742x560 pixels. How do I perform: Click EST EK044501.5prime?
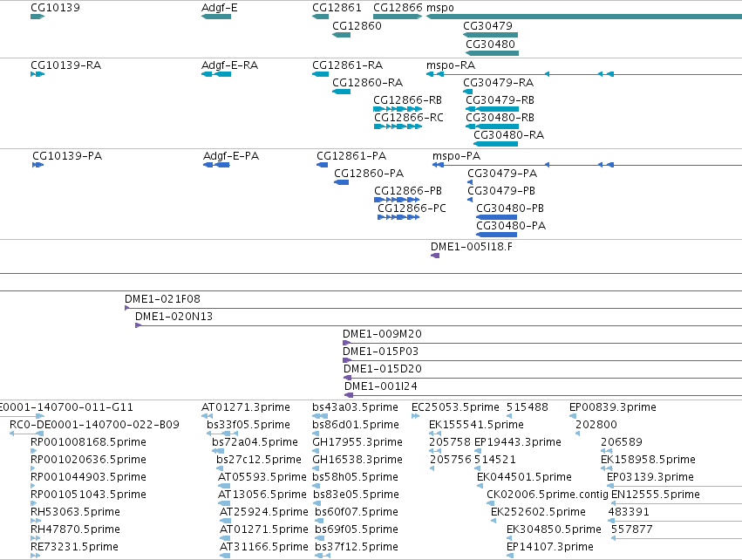(480, 486)
